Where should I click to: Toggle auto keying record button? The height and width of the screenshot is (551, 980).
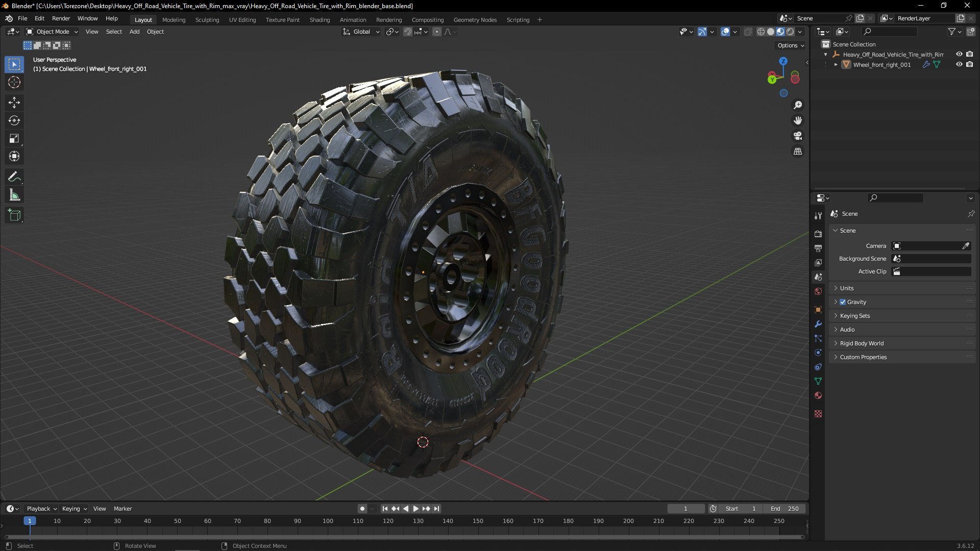pyautogui.click(x=362, y=509)
